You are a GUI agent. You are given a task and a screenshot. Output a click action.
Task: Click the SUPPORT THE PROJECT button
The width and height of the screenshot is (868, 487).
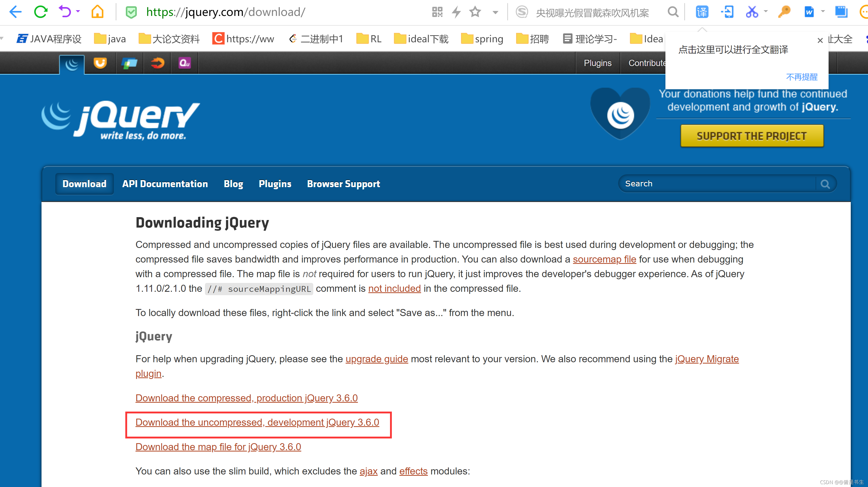tap(752, 136)
